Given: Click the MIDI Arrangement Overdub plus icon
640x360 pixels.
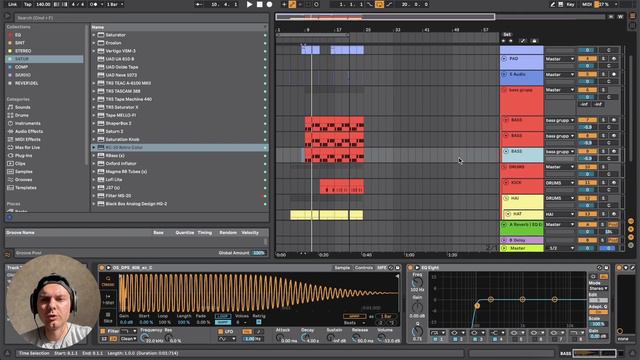Looking at the screenshot, I should [x=284, y=4].
